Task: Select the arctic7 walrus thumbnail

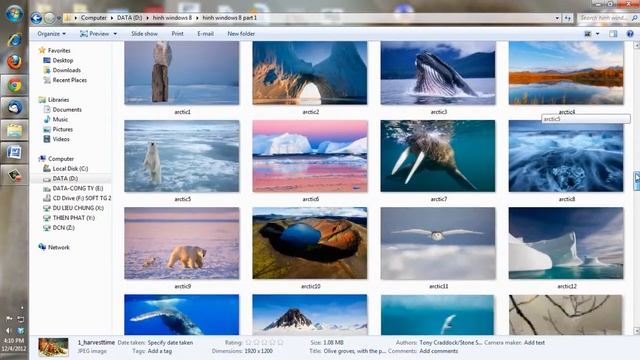Action: tap(438, 156)
